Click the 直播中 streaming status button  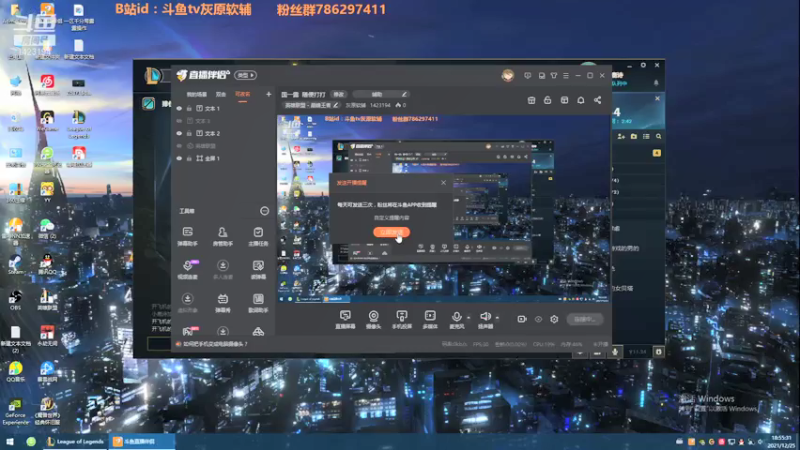coord(585,319)
